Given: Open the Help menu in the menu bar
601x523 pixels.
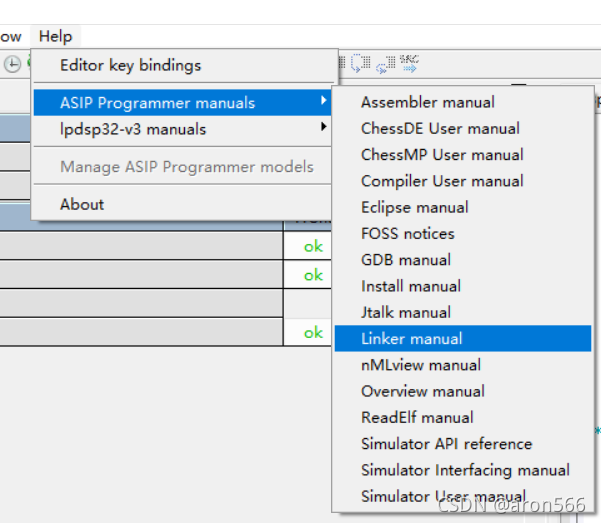Looking at the screenshot, I should (55, 36).
